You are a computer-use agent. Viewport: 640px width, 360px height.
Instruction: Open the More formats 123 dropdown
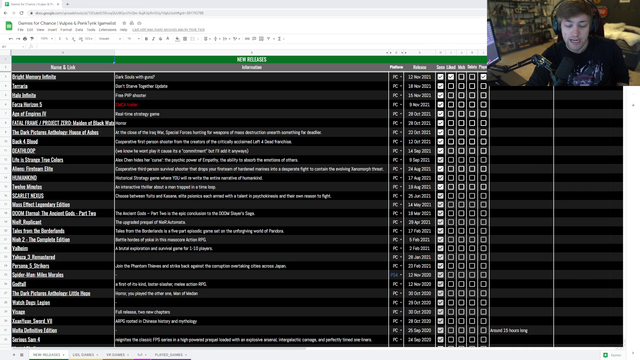click(x=89, y=39)
